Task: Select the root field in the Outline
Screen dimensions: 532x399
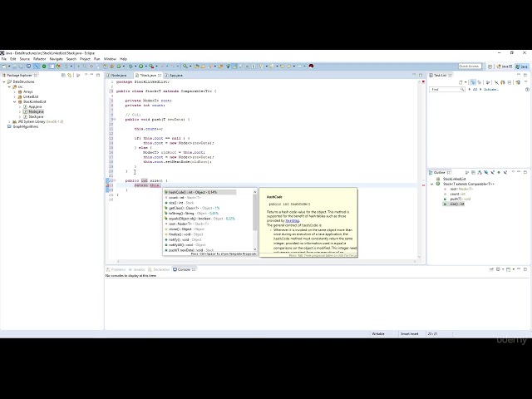Action: point(458,189)
